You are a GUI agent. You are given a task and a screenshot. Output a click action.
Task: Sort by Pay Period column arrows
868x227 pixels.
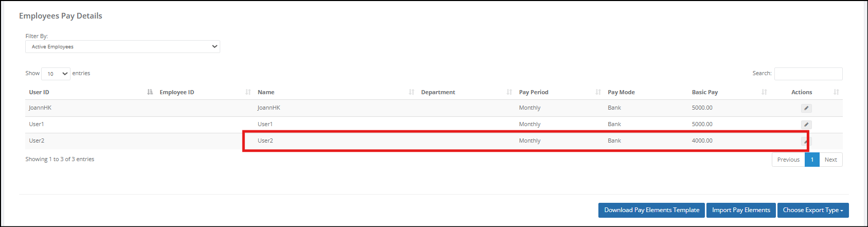click(x=598, y=92)
